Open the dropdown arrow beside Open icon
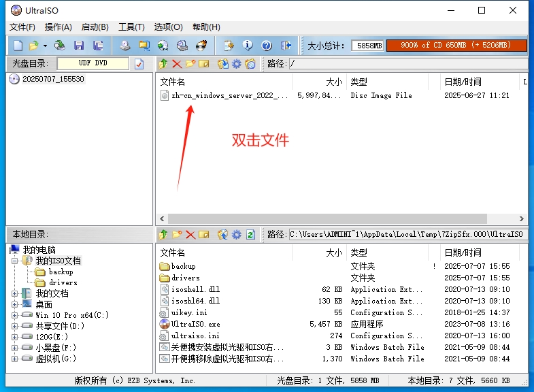 point(45,46)
